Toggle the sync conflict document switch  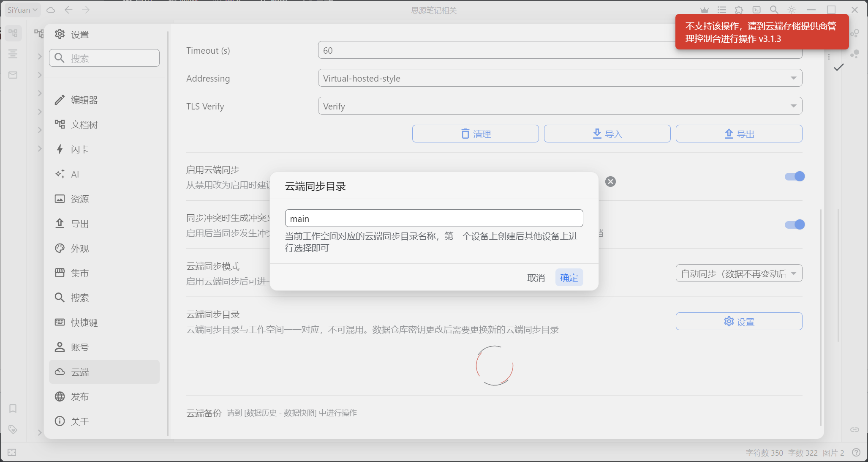795,224
